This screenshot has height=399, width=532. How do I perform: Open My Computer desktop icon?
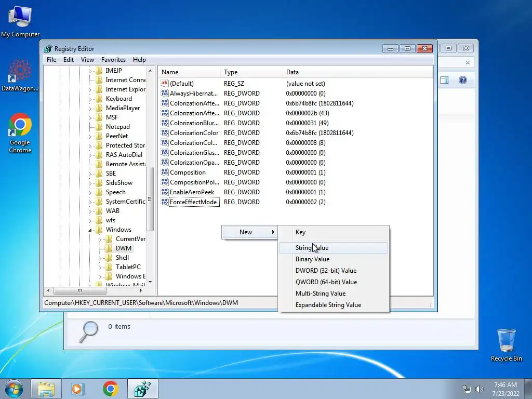[20, 21]
